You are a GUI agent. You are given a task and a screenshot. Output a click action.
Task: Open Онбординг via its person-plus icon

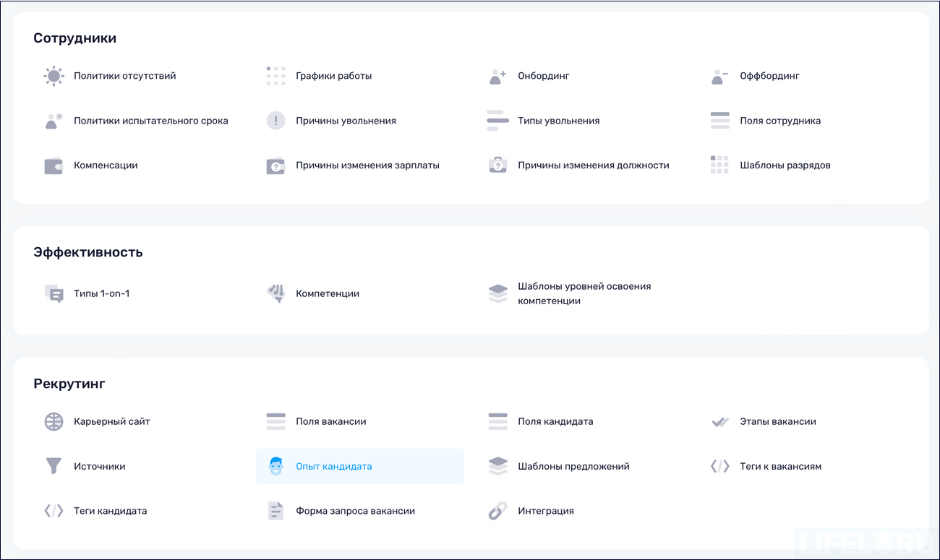coord(497,75)
